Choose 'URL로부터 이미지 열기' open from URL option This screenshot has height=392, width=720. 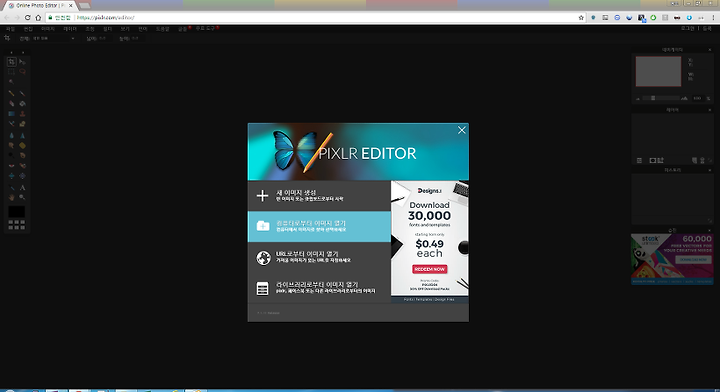tap(319, 257)
